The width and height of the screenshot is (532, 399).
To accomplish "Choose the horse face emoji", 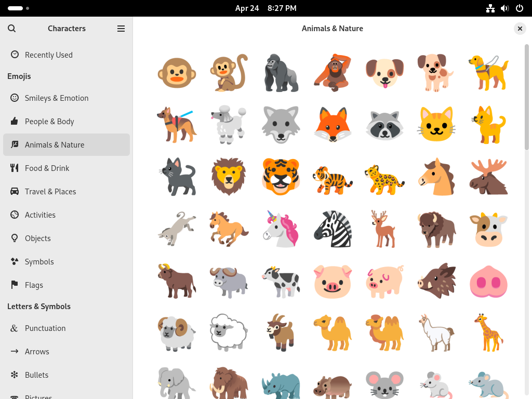I will 436,177.
